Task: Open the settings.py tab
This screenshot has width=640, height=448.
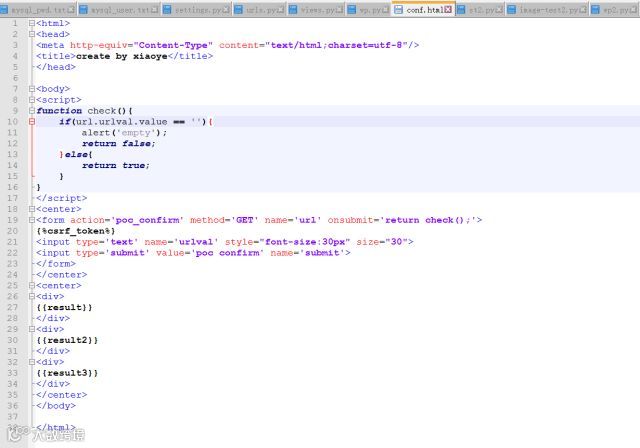Action: [197, 9]
